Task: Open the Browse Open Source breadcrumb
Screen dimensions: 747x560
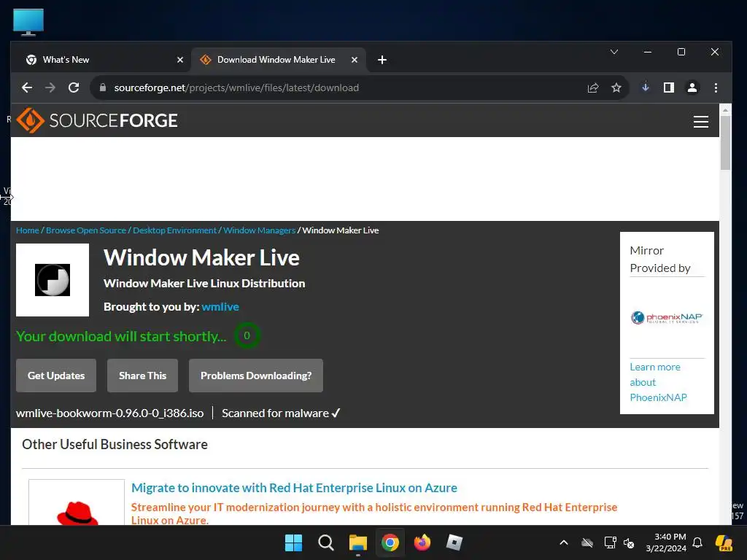Action: click(86, 230)
